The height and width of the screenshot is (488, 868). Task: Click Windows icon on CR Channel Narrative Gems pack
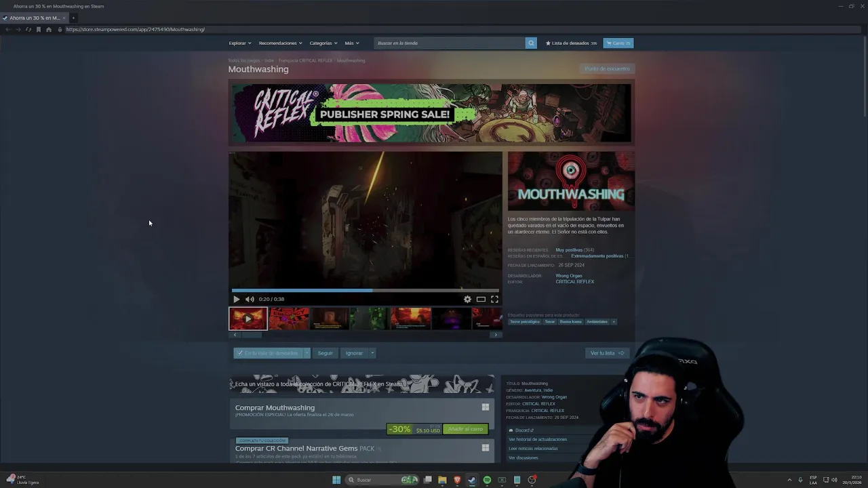point(486,447)
